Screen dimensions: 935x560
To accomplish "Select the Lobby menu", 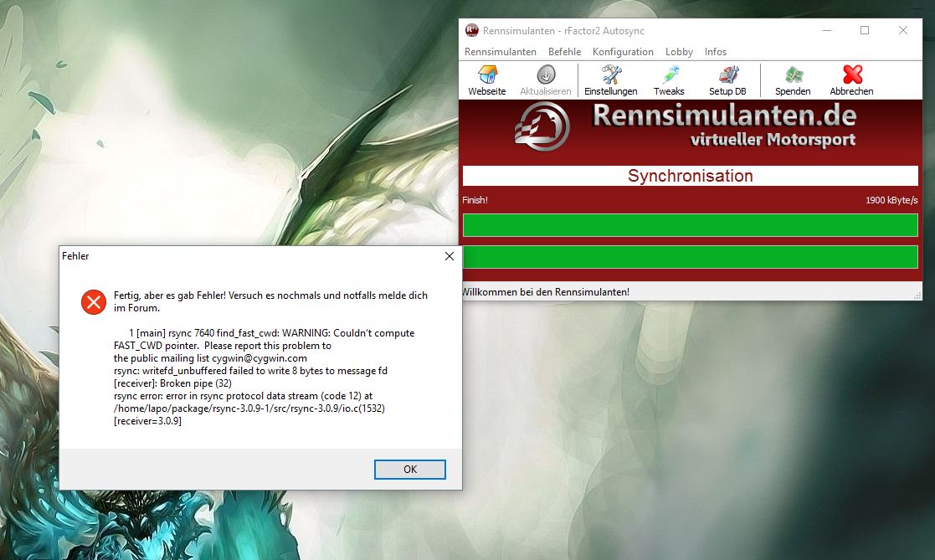I will click(679, 52).
